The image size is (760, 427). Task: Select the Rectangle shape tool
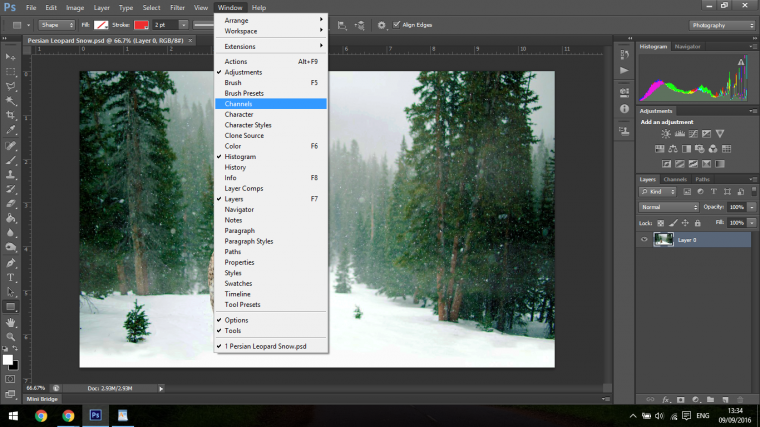10,307
